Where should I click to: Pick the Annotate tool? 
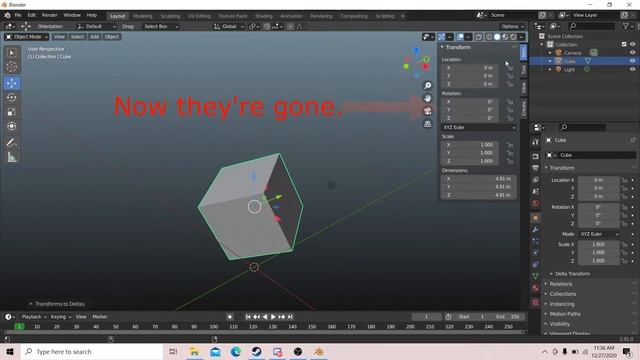click(11, 142)
